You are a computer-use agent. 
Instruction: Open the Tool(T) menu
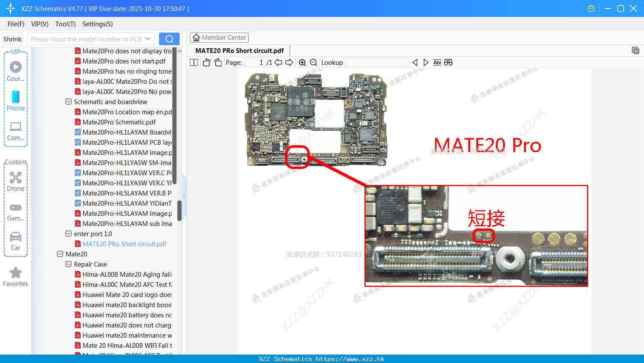click(x=66, y=24)
